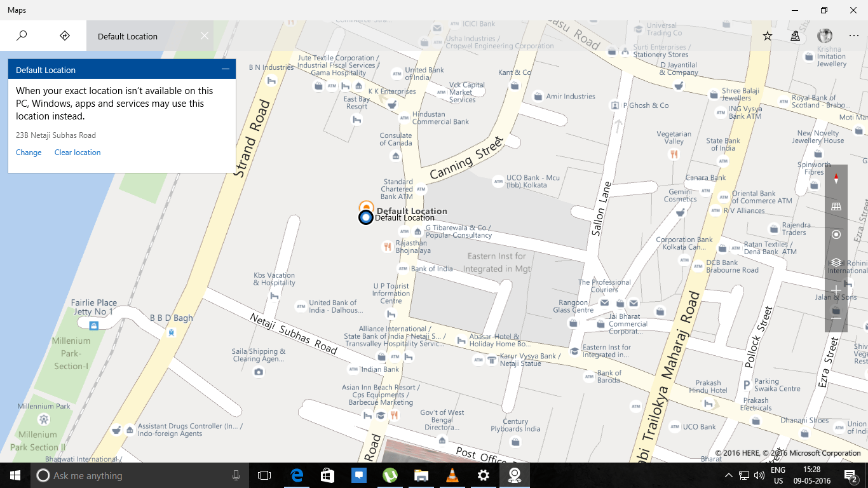868x488 pixels.
Task: Show my location on map
Action: click(x=836, y=234)
